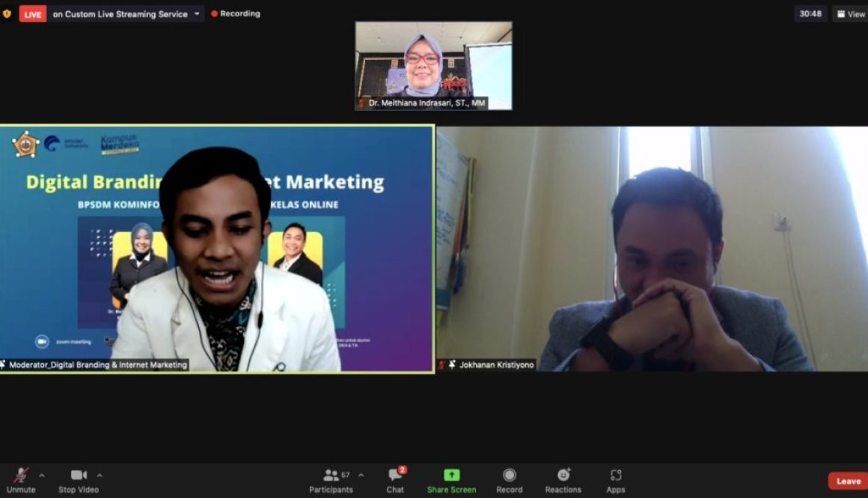The height and width of the screenshot is (498, 868).
Task: Open the Chat panel
Action: tap(395, 479)
